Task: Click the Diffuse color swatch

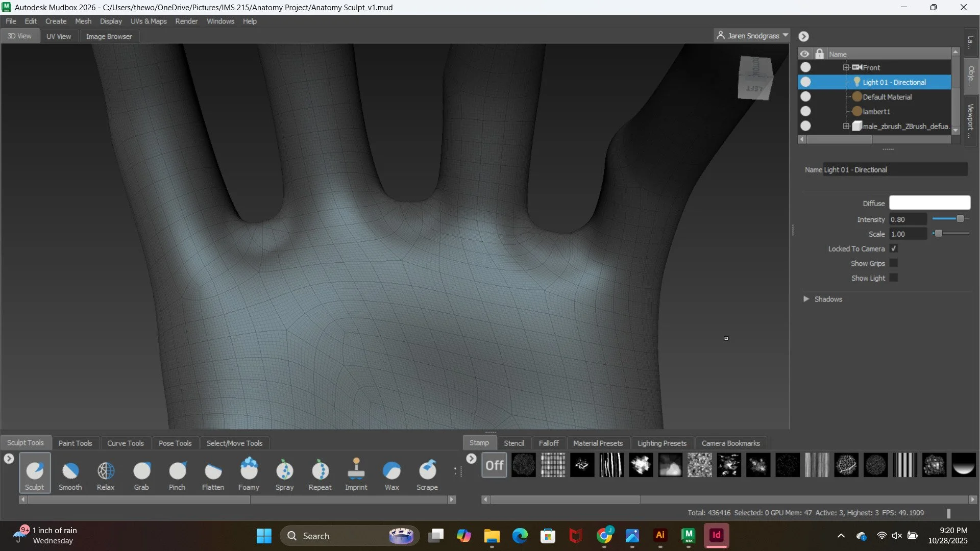Action: 929,203
